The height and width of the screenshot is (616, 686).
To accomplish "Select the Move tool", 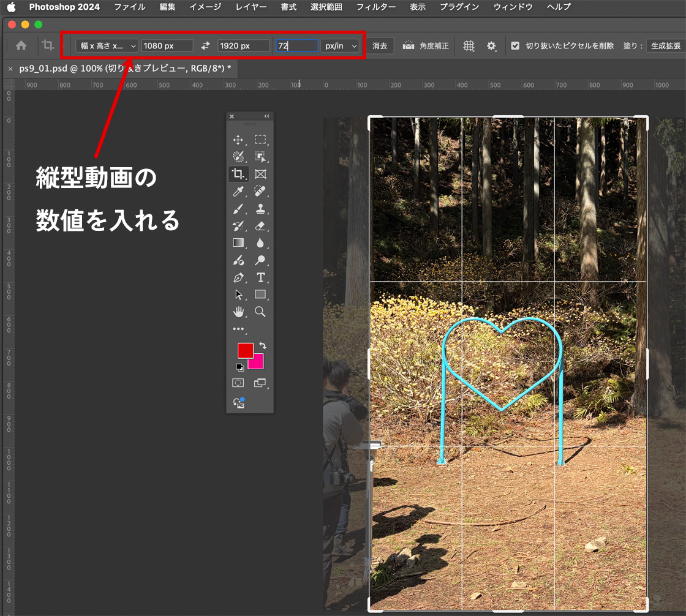I will pyautogui.click(x=238, y=140).
